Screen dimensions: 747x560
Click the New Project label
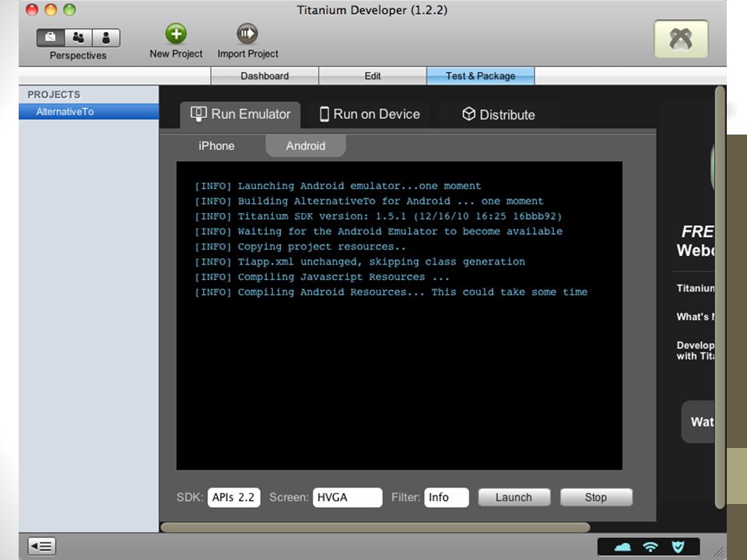coord(176,54)
